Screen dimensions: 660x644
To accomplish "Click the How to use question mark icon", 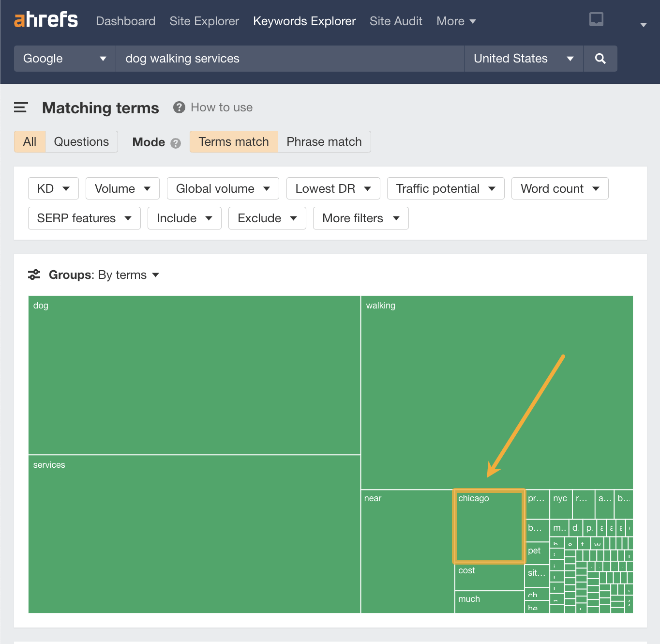I will click(179, 107).
